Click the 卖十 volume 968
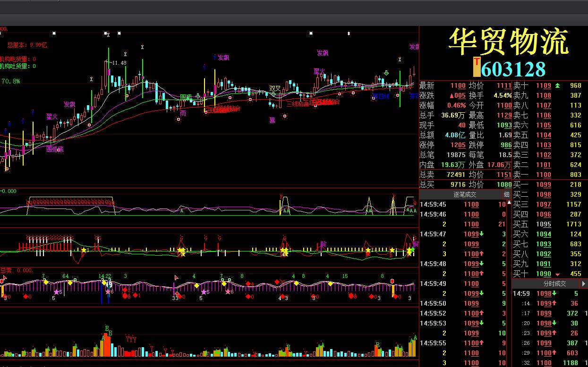Screen dimensions: 588x367 click(x=575, y=85)
